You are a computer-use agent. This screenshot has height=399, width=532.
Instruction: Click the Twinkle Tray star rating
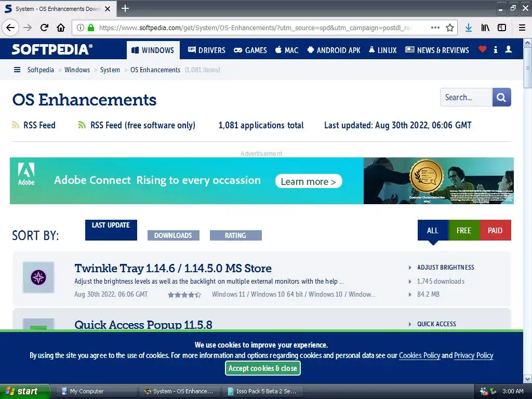tap(184, 295)
